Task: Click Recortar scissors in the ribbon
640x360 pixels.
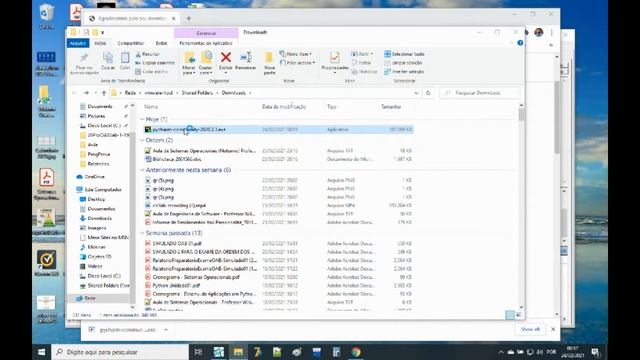Action: (147, 54)
